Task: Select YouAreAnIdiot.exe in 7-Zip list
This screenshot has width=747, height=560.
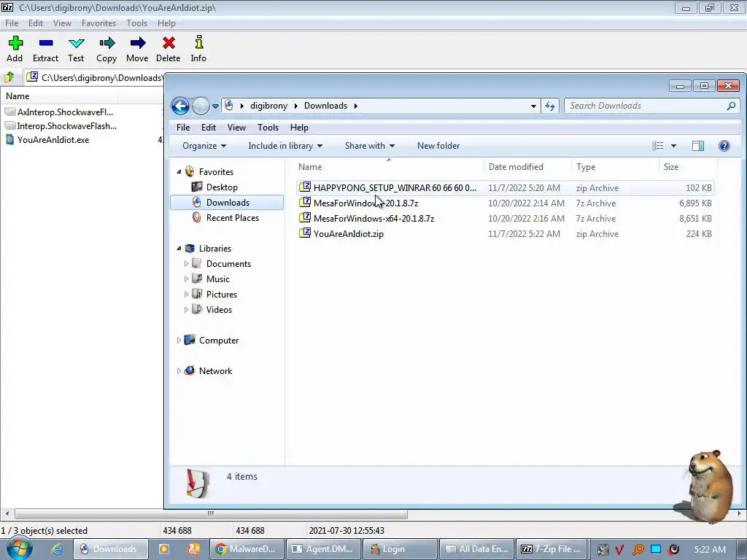Action: pos(53,139)
